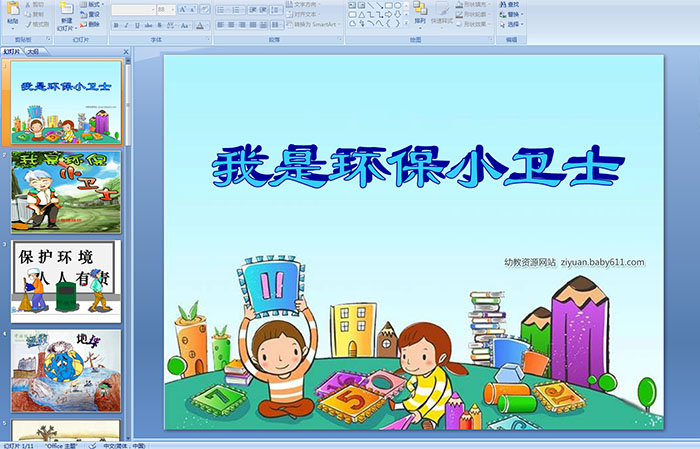
Task: Toggle Italic formatting
Action: [x=126, y=25]
